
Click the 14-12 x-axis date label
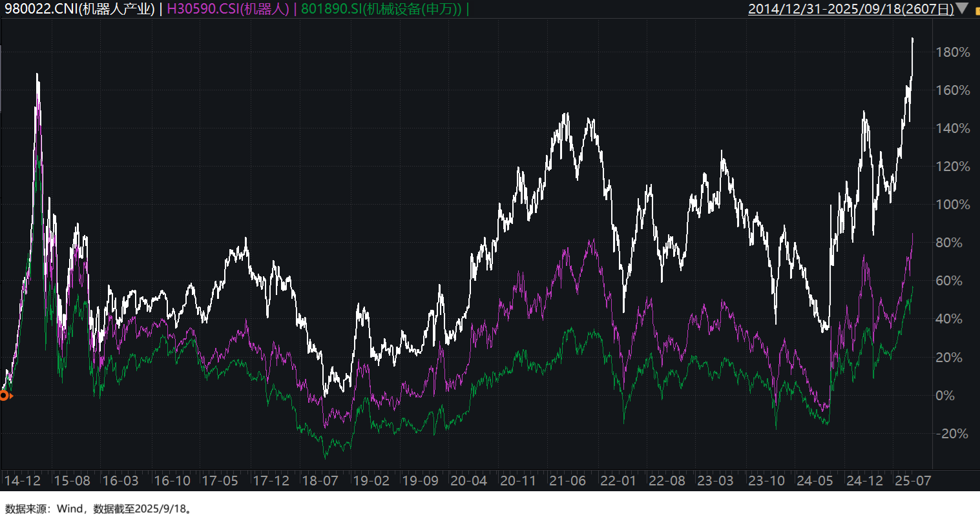tap(22, 481)
